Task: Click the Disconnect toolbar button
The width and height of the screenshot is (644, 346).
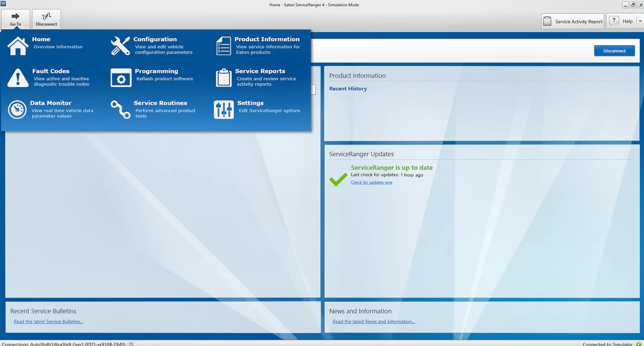Action: [x=46, y=19]
